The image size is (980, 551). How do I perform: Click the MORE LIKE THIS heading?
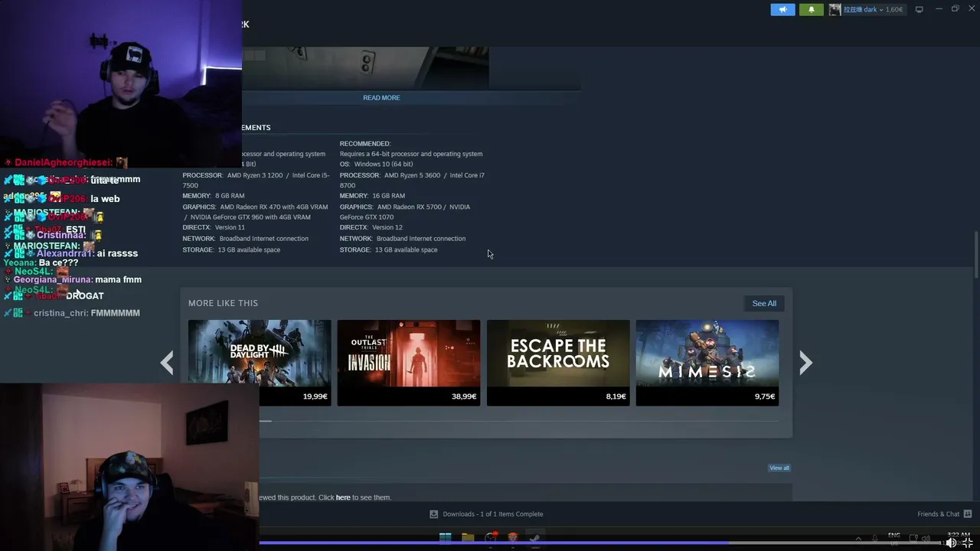[223, 303]
